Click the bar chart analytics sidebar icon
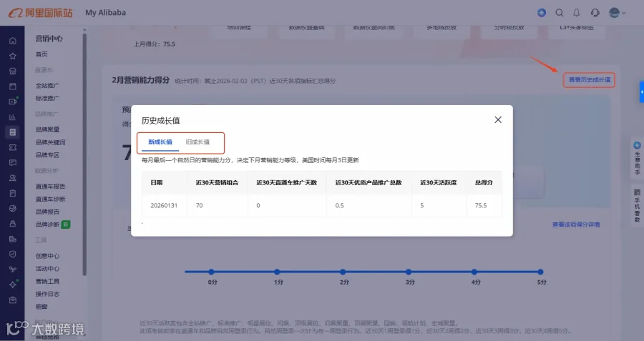The width and height of the screenshot is (644, 341). pos(13,117)
